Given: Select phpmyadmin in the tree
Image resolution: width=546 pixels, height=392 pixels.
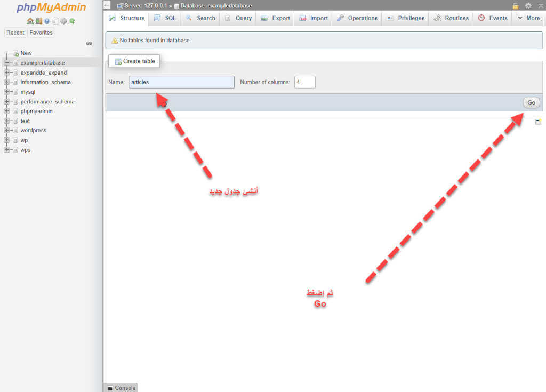Looking at the screenshot, I should pyautogui.click(x=37, y=111).
